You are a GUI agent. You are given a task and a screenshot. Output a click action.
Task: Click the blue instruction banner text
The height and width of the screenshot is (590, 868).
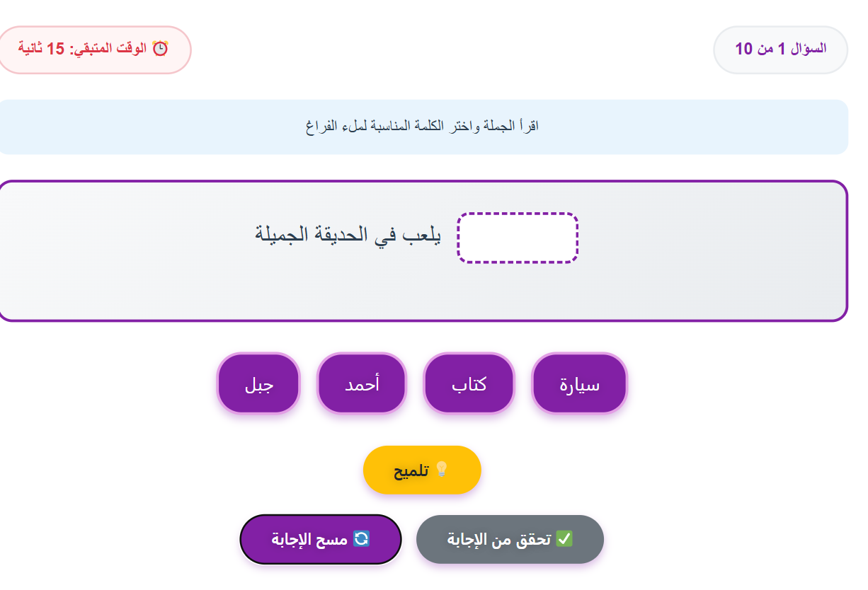423,127
